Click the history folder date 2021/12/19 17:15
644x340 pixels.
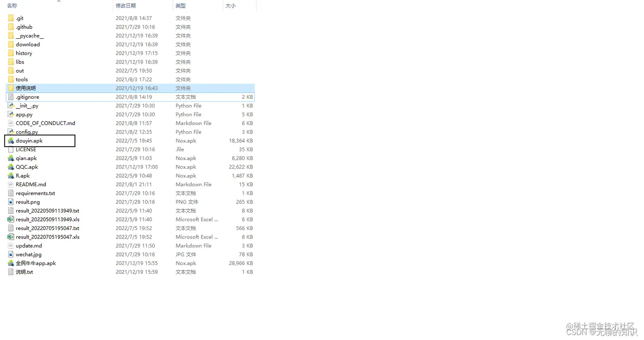(137, 53)
